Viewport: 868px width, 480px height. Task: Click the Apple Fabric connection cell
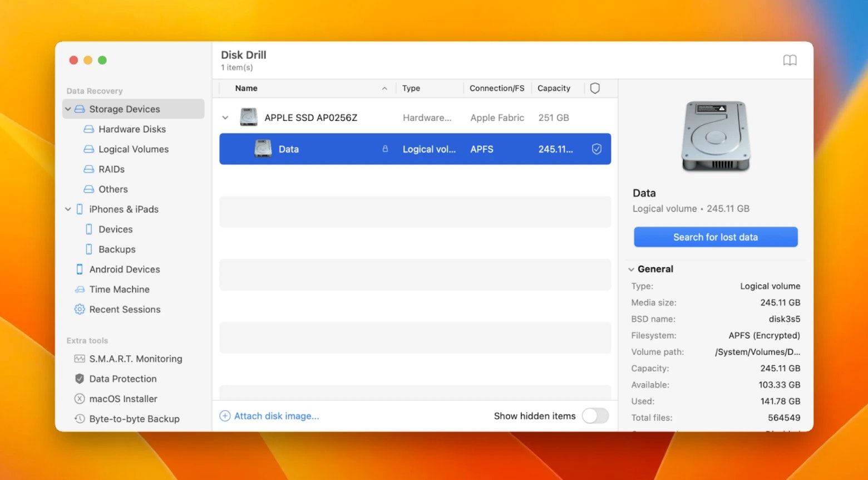497,117
